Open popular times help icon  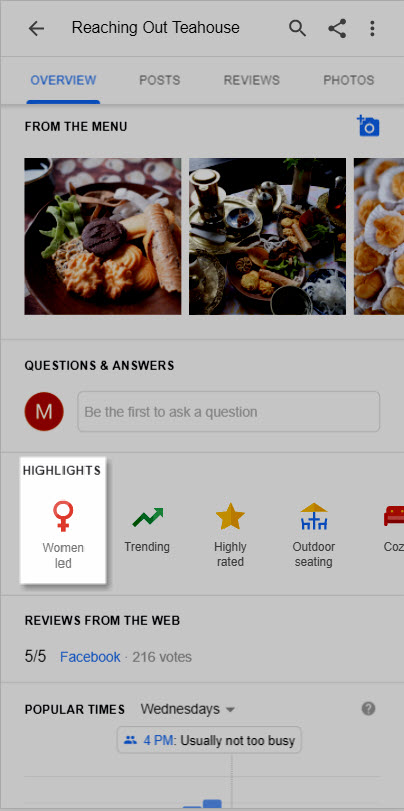[x=368, y=709]
